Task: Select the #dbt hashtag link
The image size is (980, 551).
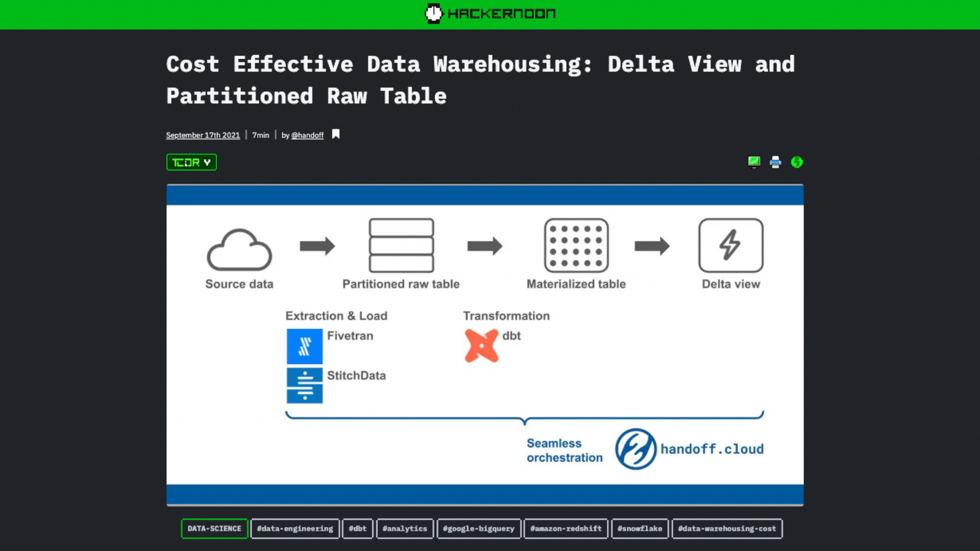Action: (x=357, y=528)
